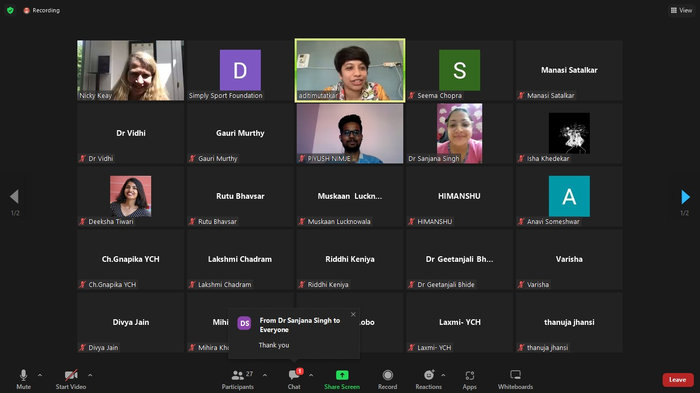This screenshot has height=393, width=700.
Task: Click muted mic icon beside Gauri Murthy label
Action: tap(192, 158)
